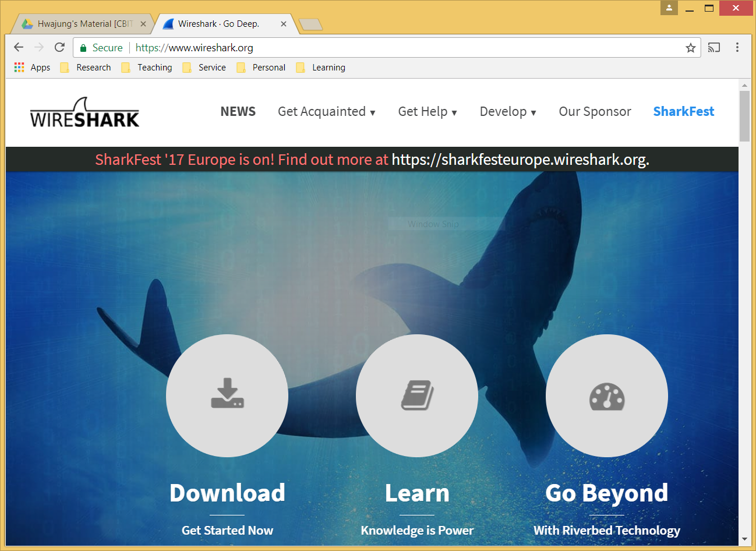Viewport: 756px width, 551px height.
Task: Expand the Get Help dropdown
Action: (x=428, y=111)
